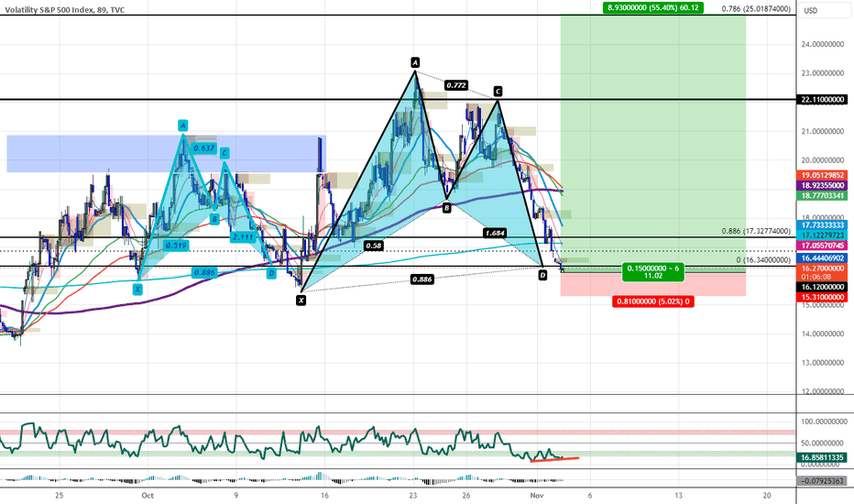Screen dimensions: 854x504
Task: Select the black D pattern point label
Action: 542,276
